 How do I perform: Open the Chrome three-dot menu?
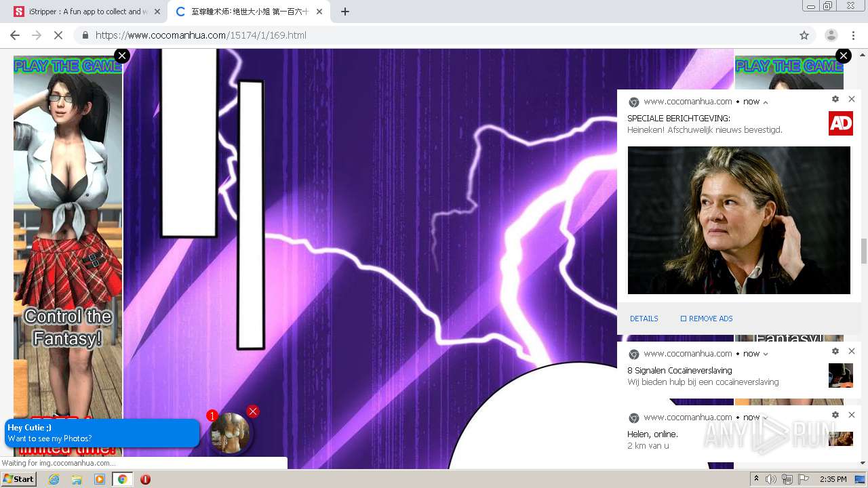pos(853,35)
